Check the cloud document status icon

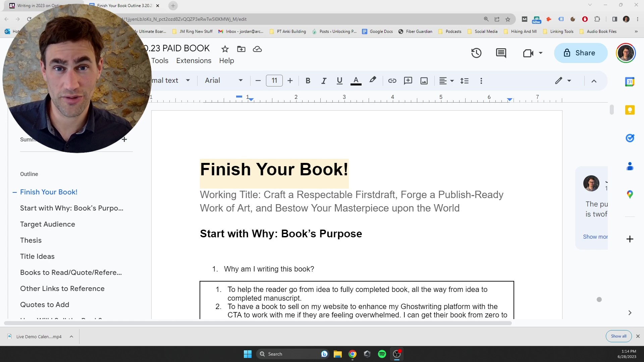coord(257,49)
